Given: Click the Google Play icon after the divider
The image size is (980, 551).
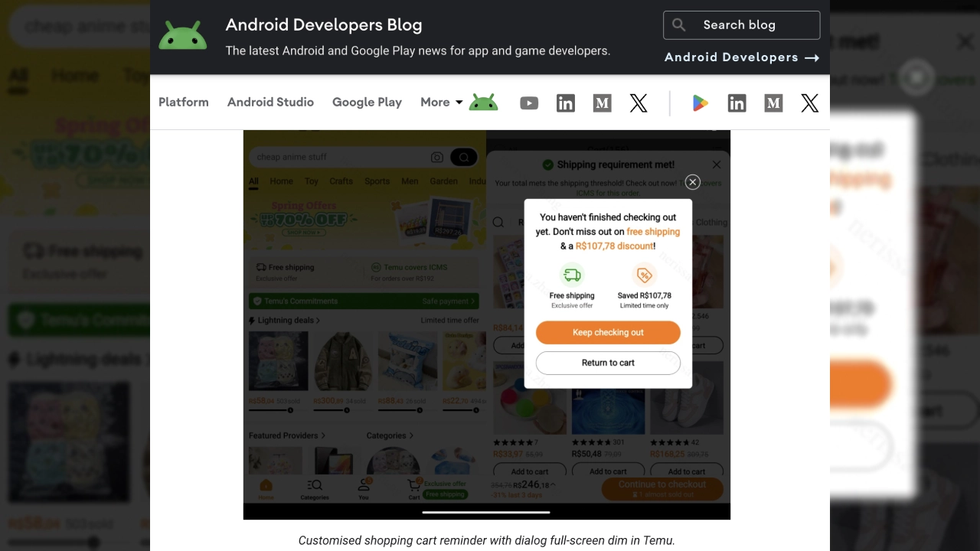Looking at the screenshot, I should click(x=700, y=103).
